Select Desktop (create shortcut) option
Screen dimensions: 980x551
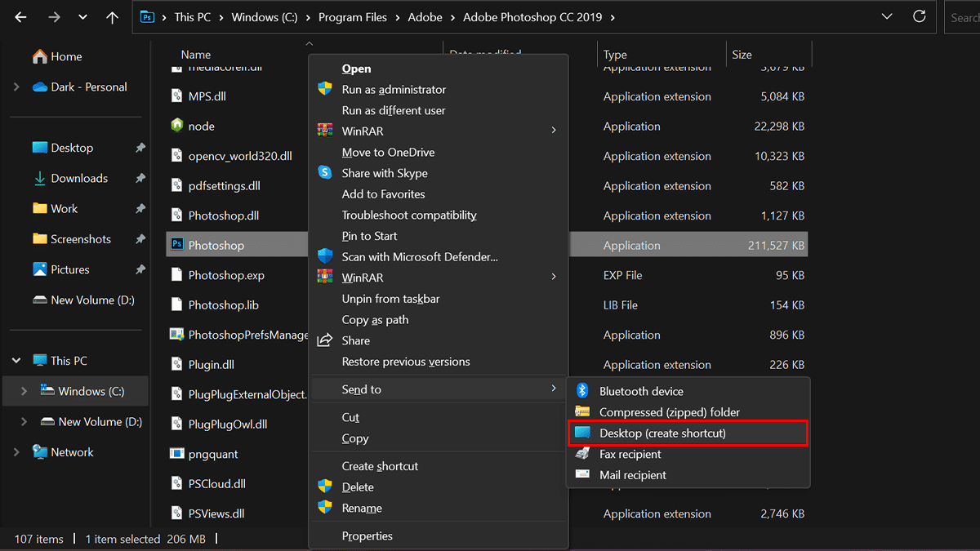coord(661,433)
